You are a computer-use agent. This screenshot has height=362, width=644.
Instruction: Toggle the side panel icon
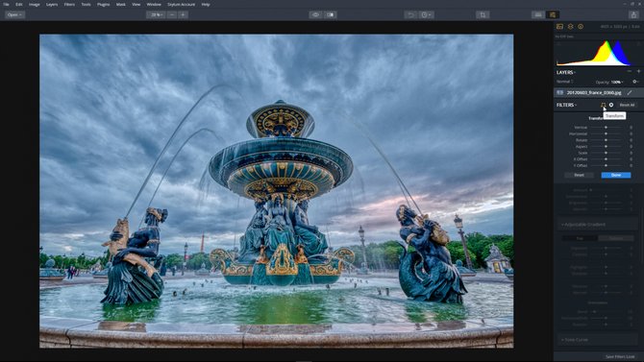coord(553,14)
